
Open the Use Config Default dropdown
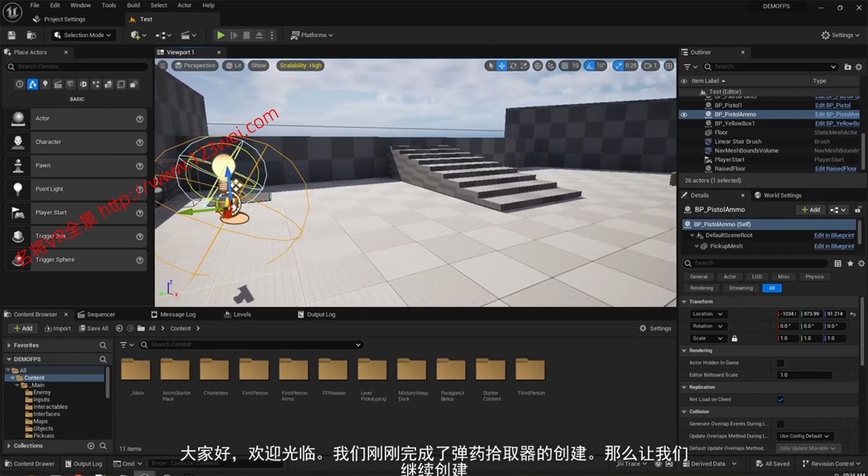(x=805, y=436)
